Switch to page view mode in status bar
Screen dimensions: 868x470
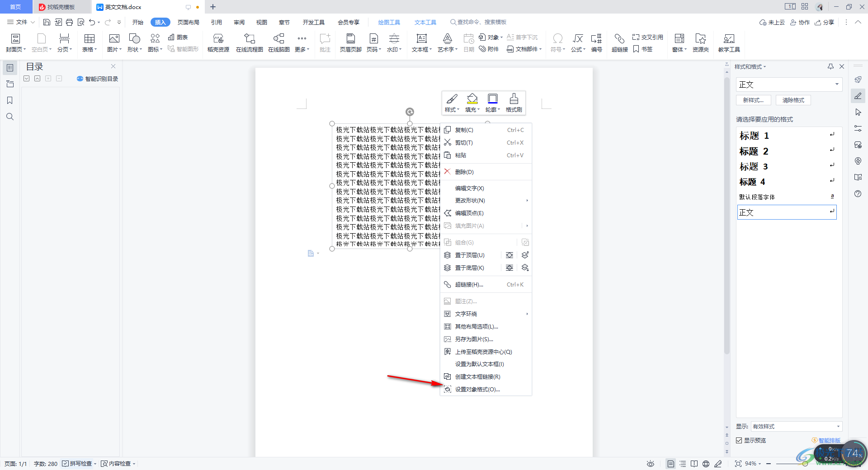click(x=671, y=464)
